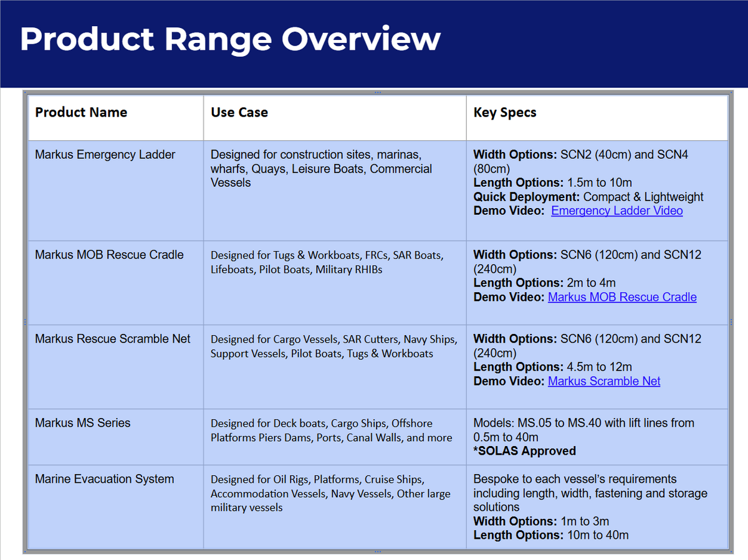Click the *SOLAS Approved text
Image resolution: width=748 pixels, height=560 pixels.
524,451
